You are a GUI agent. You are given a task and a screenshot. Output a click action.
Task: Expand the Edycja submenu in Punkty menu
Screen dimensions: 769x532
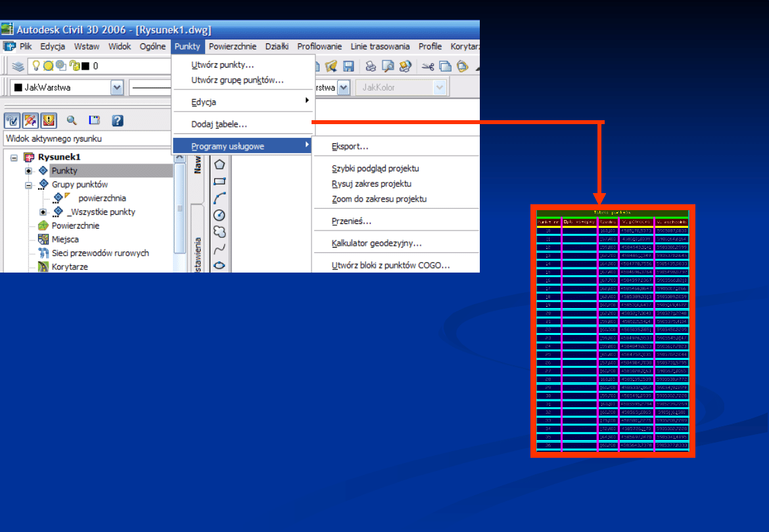click(x=243, y=102)
